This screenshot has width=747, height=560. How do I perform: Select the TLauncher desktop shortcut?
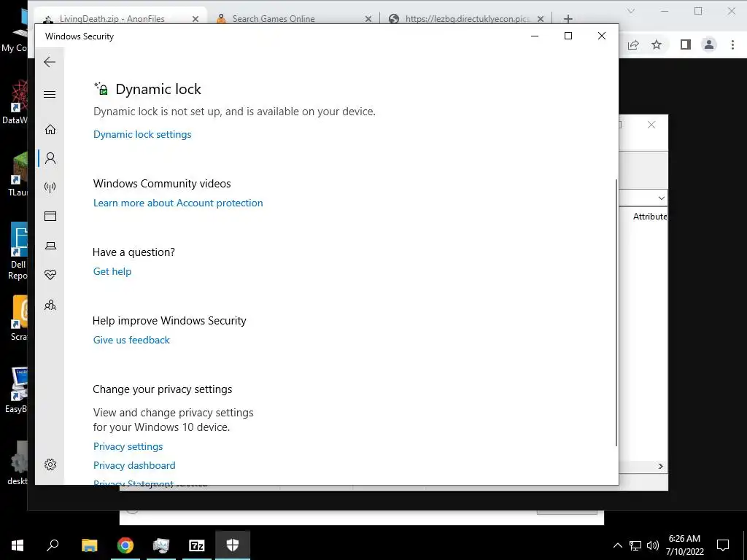click(18, 174)
